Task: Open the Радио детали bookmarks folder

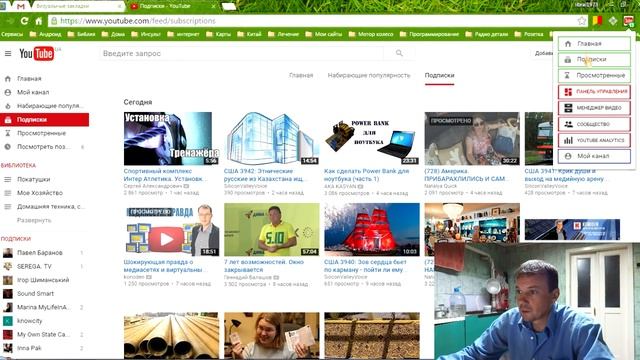Action: 487,34
